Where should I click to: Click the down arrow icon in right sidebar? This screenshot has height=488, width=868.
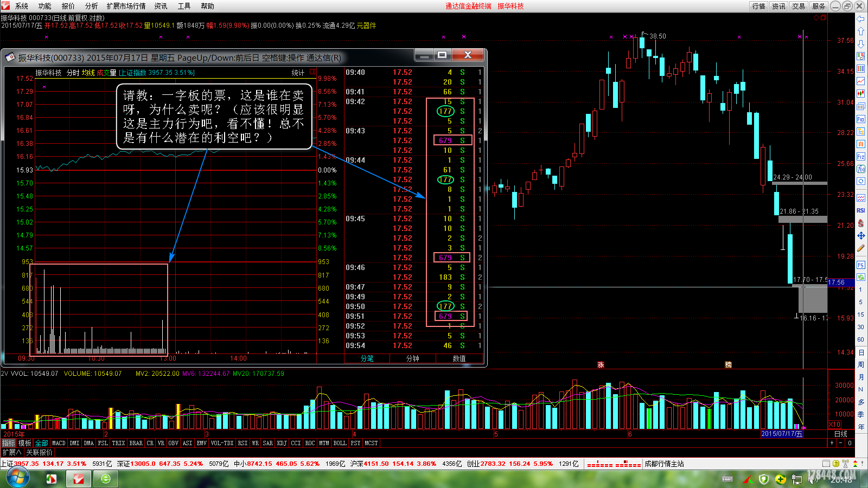coord(861,44)
